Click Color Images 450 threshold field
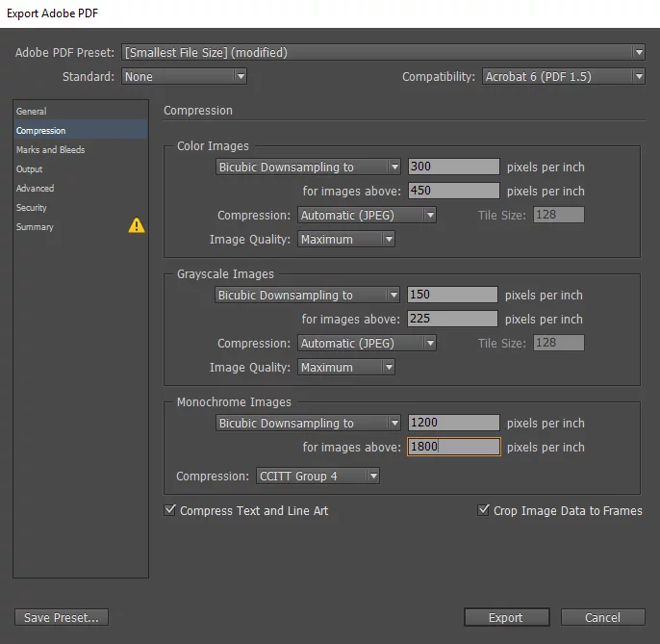660x644 pixels. [x=454, y=191]
